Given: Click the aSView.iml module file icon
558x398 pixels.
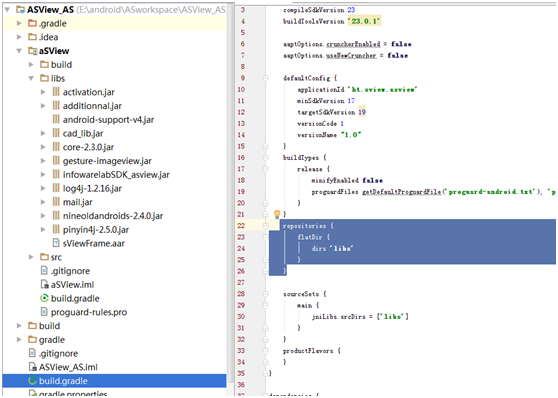Looking at the screenshot, I should [44, 284].
